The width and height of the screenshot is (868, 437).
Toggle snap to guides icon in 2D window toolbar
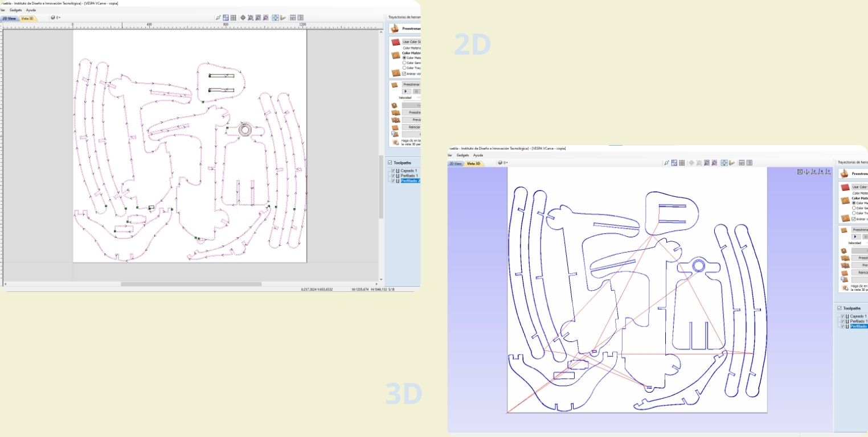[x=226, y=18]
